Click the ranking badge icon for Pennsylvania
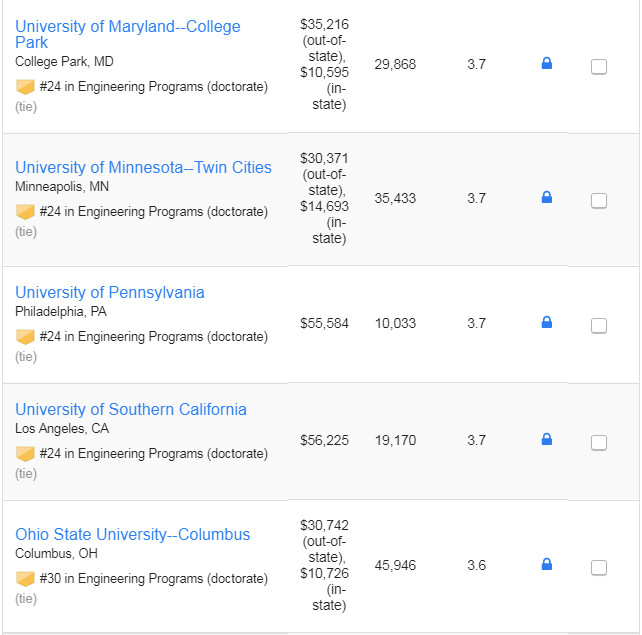The width and height of the screenshot is (642, 635). tap(25, 337)
